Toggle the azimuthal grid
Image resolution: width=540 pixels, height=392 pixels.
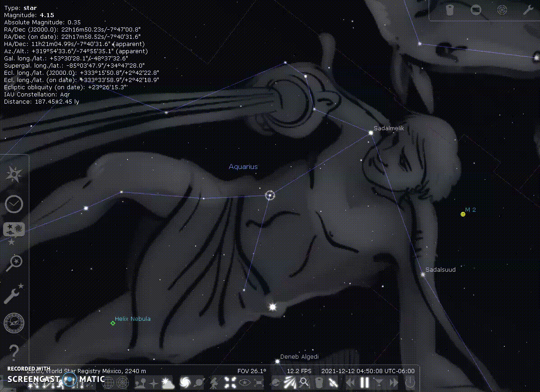pyautogui.click(x=122, y=383)
